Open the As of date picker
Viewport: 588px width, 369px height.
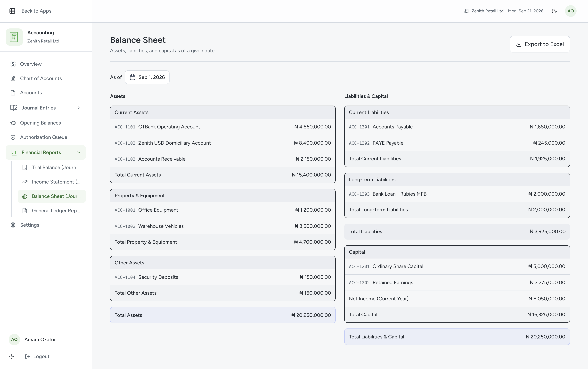click(x=147, y=77)
